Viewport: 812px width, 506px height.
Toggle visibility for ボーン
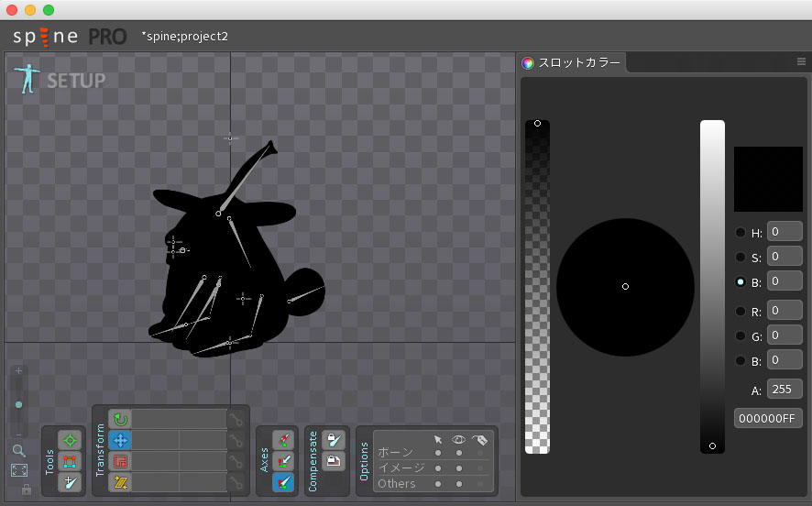pyautogui.click(x=459, y=453)
